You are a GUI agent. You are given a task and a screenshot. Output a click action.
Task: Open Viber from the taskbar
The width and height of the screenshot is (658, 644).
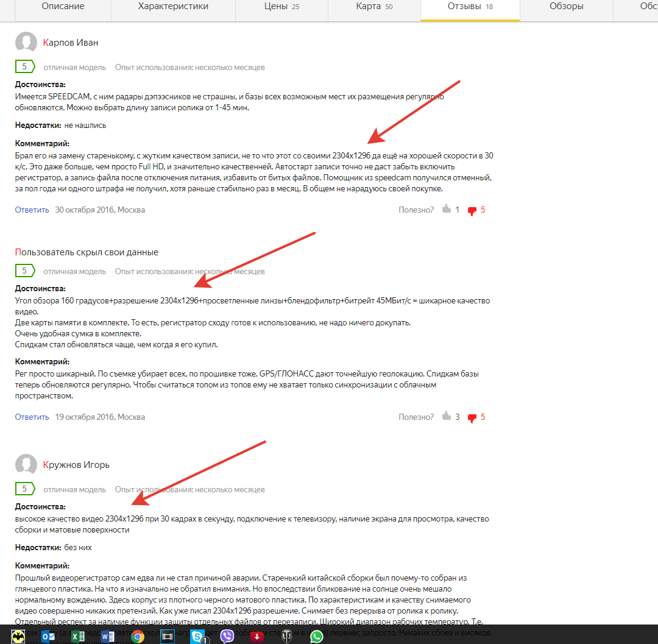pyautogui.click(x=227, y=637)
